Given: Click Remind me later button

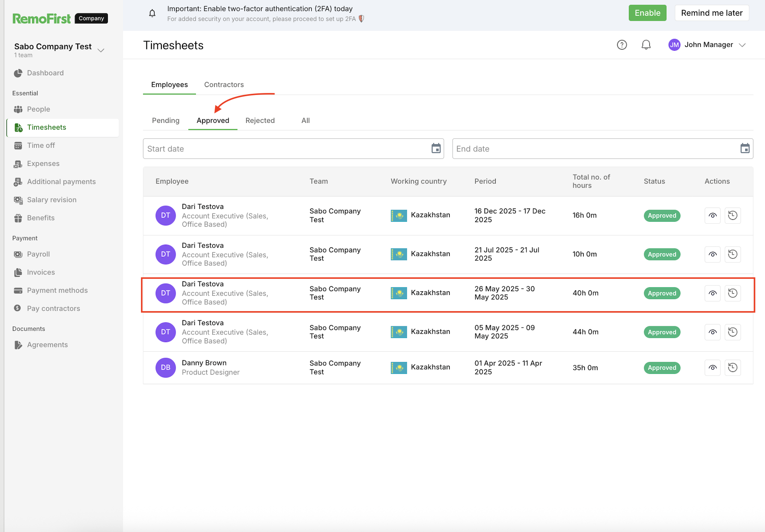Looking at the screenshot, I should (x=711, y=13).
